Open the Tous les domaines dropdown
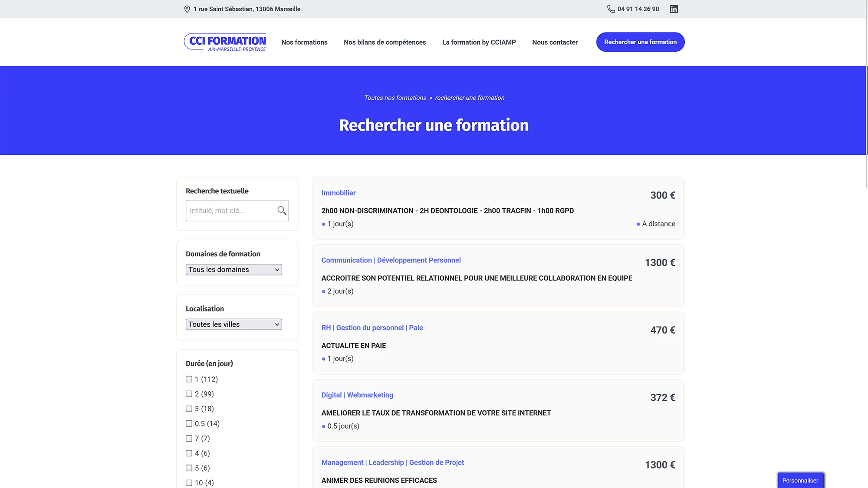The image size is (868, 488). pyautogui.click(x=233, y=269)
